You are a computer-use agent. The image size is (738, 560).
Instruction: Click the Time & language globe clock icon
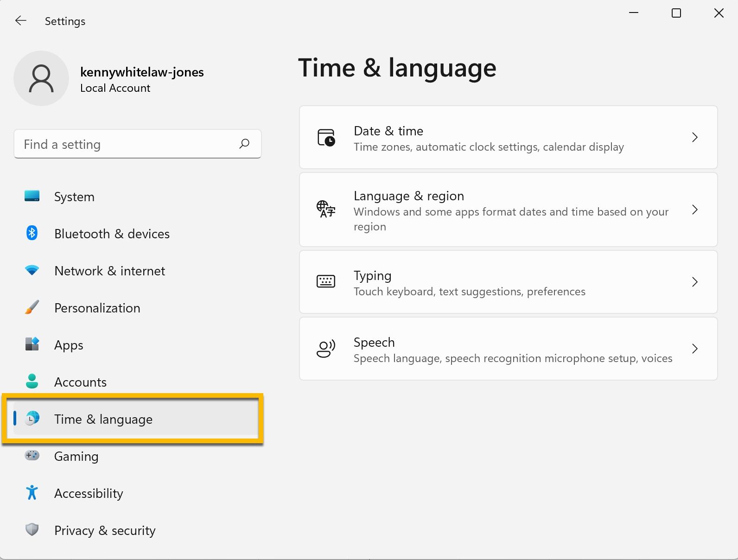[32, 418]
